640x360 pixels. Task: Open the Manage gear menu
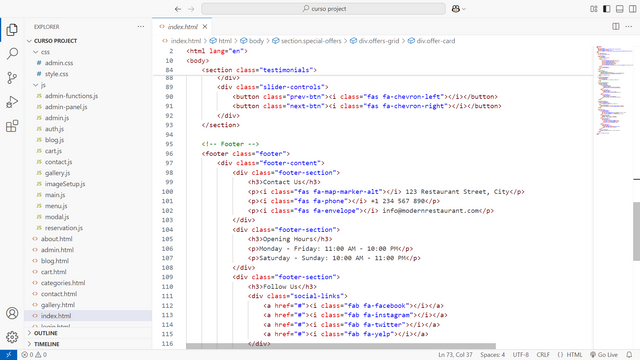click(x=12, y=337)
